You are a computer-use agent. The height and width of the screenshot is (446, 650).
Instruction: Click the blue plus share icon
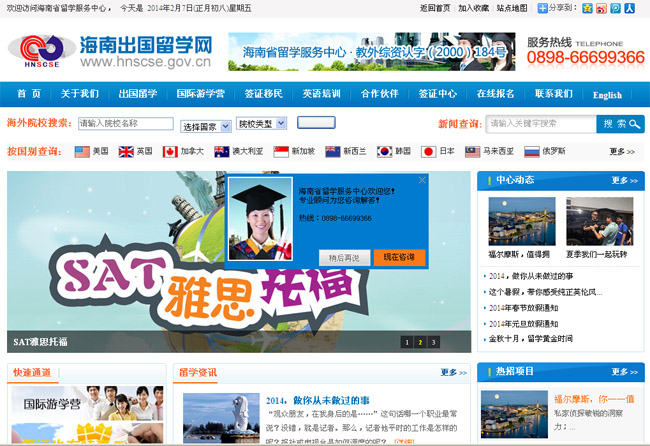pos(542,8)
